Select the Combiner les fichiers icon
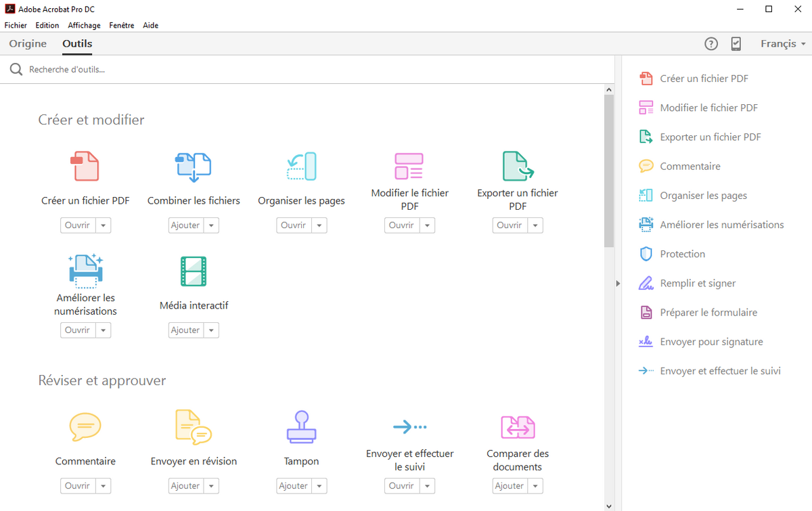 194,166
